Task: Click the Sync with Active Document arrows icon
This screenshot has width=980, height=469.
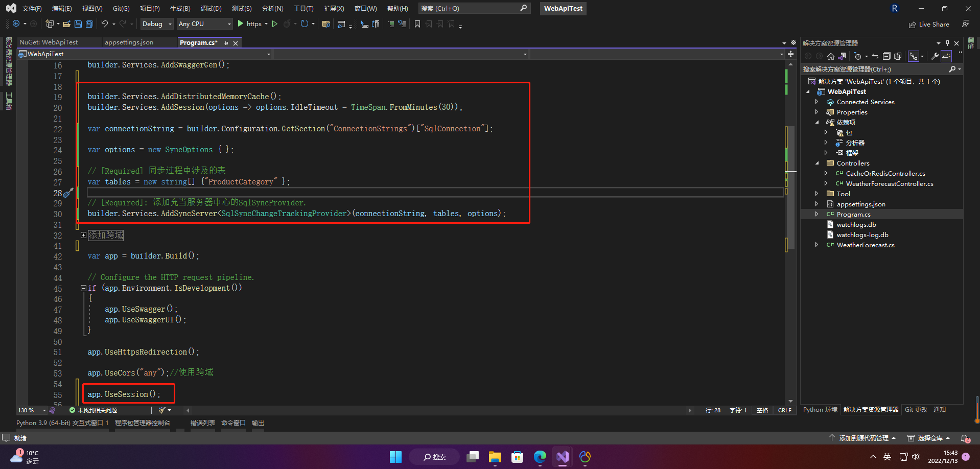Action: [875, 56]
